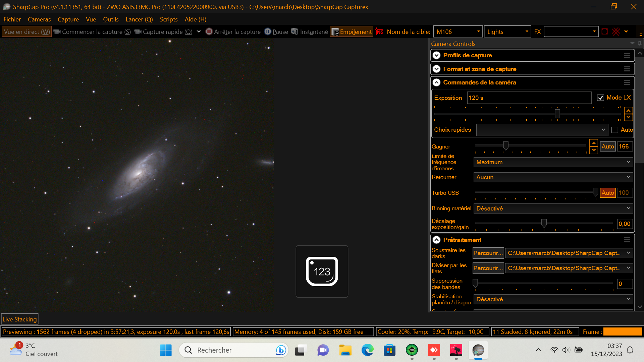Take an Instantané snapshot

pos(310,32)
